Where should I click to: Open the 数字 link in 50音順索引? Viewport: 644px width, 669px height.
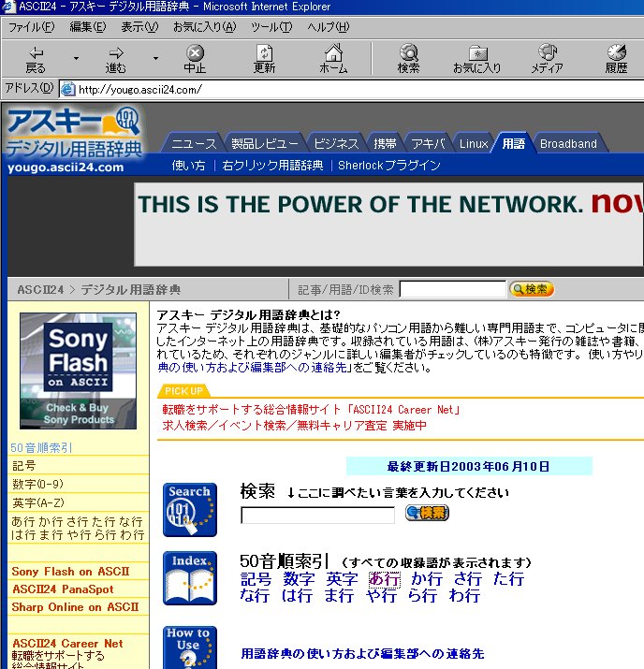pyautogui.click(x=300, y=579)
